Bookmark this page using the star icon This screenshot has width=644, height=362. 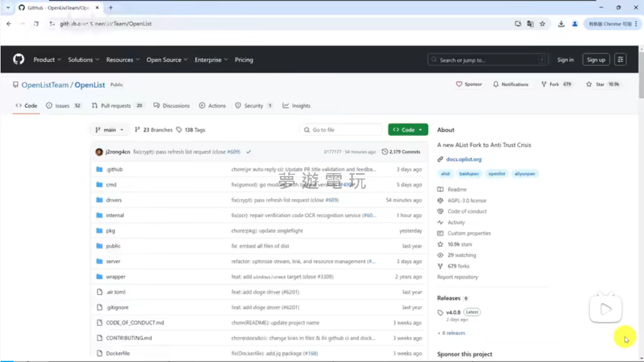click(x=542, y=24)
